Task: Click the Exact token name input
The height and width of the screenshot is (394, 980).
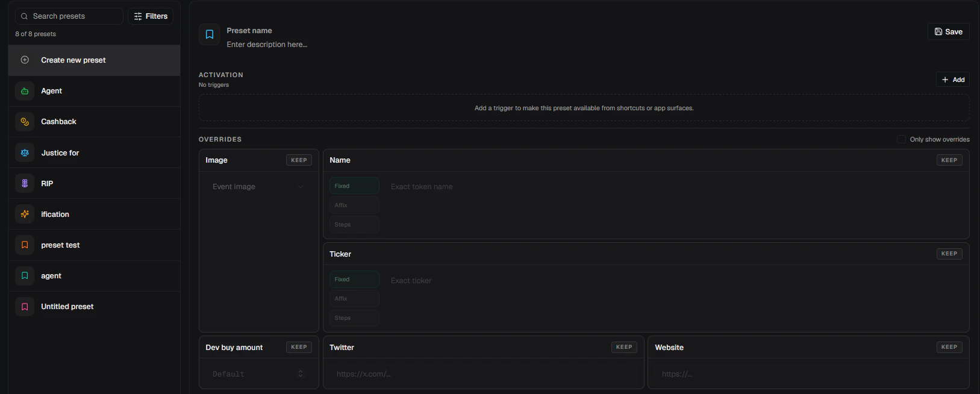Action: [x=675, y=187]
